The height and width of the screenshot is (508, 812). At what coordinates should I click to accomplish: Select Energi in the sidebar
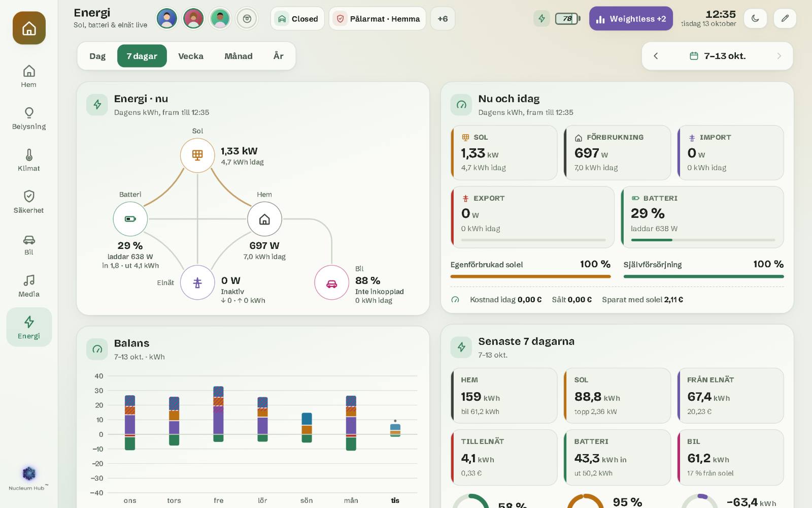29,327
